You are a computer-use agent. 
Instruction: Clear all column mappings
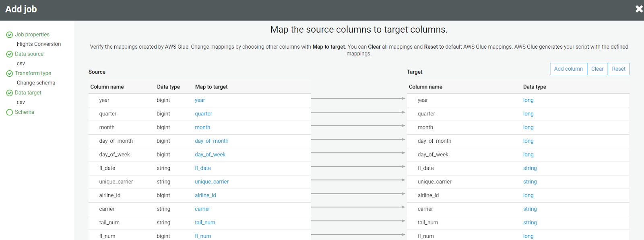click(x=597, y=69)
